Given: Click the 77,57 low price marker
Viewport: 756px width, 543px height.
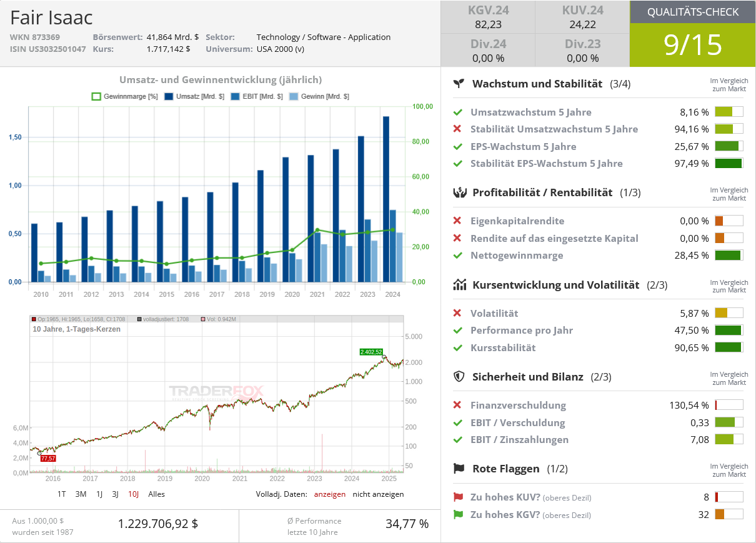Looking at the screenshot, I should pyautogui.click(x=48, y=458).
